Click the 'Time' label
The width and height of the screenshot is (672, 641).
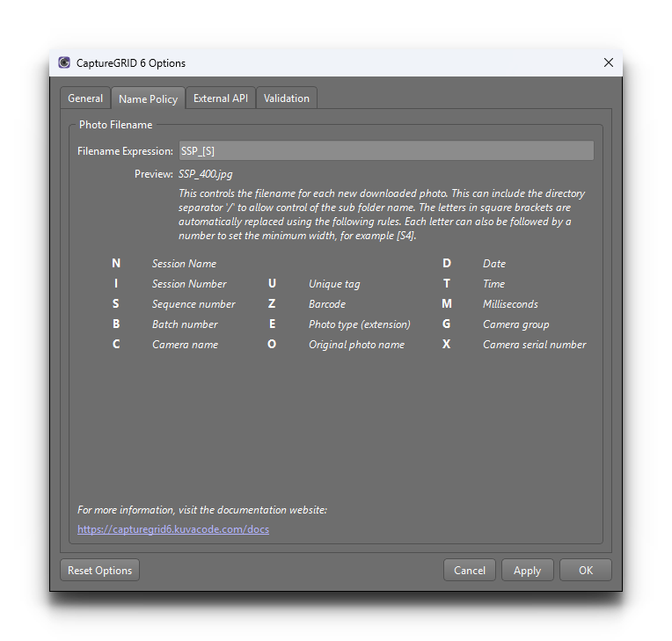pyautogui.click(x=493, y=284)
